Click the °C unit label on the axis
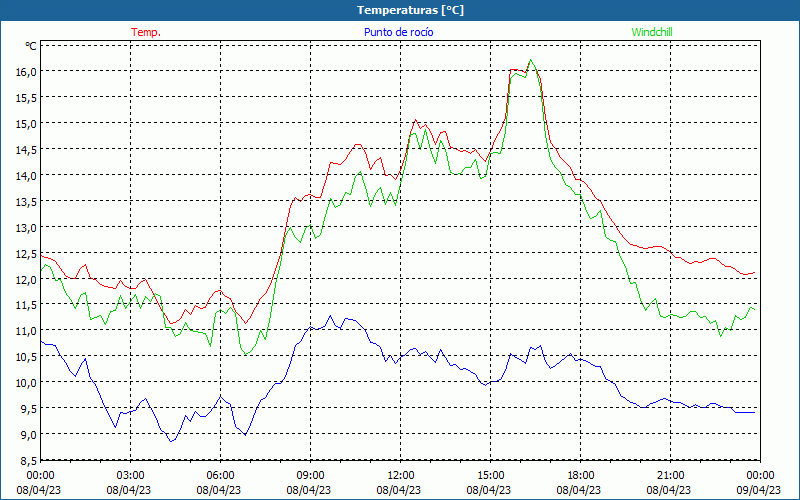Image resolution: width=800 pixels, height=500 pixels. (x=31, y=46)
